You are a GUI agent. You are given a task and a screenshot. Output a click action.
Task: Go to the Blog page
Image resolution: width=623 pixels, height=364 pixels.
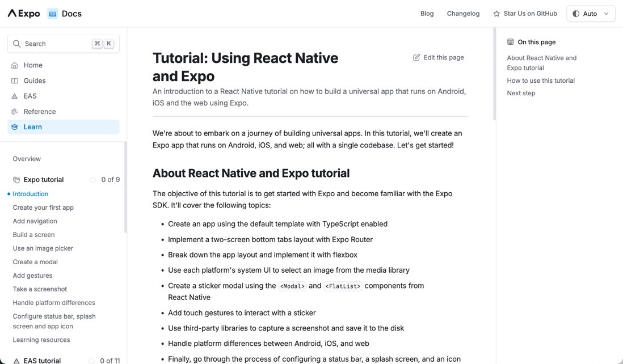427,14
